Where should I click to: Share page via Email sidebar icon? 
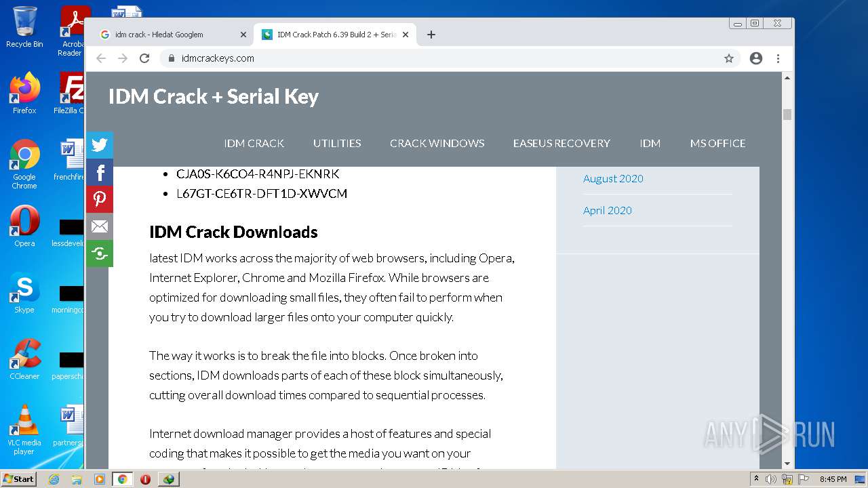pos(100,226)
